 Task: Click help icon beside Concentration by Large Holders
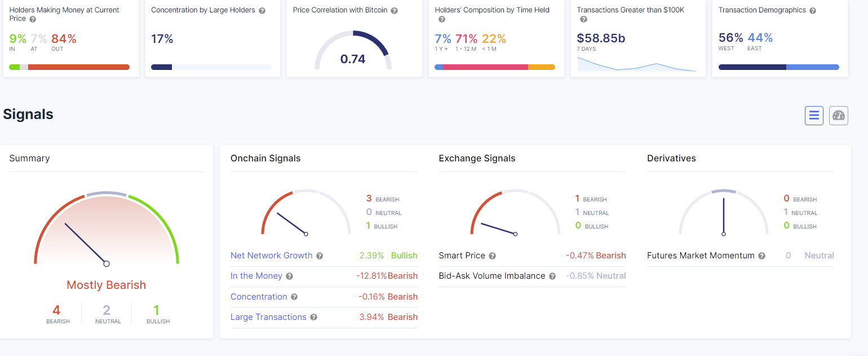pos(262,11)
